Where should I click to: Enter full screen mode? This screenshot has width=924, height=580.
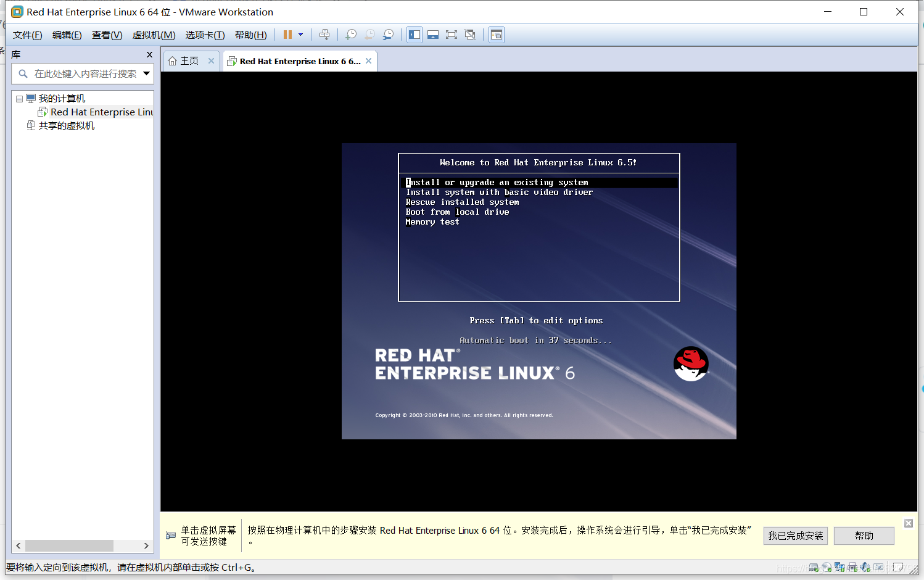point(452,35)
